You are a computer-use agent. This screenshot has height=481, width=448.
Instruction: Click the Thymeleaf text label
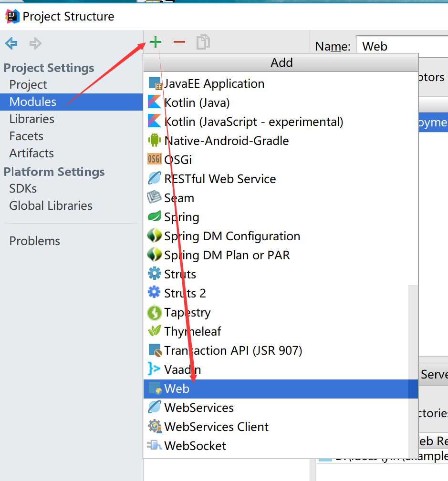[193, 332]
